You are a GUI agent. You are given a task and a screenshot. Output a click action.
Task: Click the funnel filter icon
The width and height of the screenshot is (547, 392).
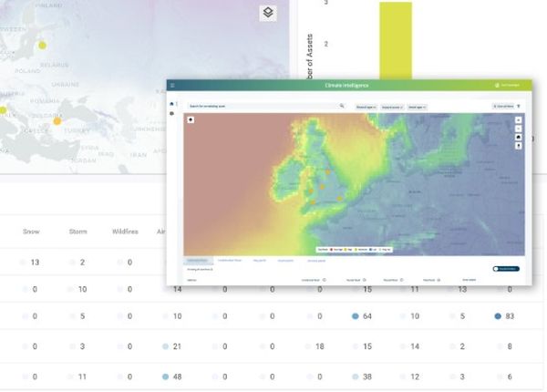click(x=519, y=107)
